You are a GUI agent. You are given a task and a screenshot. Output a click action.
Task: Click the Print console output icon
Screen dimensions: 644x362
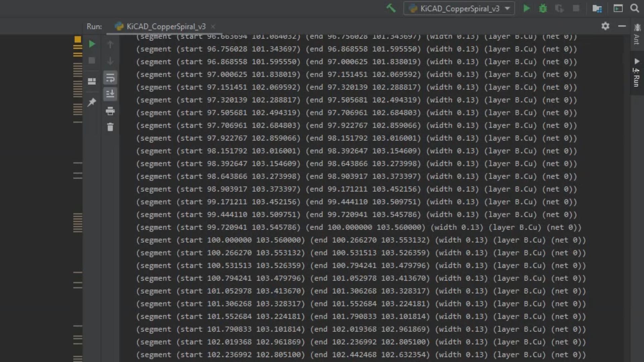tap(110, 111)
